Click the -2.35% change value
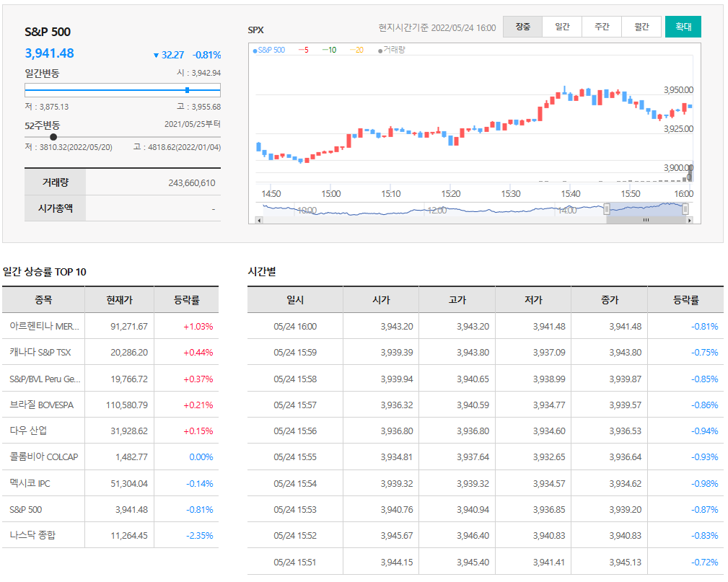 pyautogui.click(x=200, y=536)
